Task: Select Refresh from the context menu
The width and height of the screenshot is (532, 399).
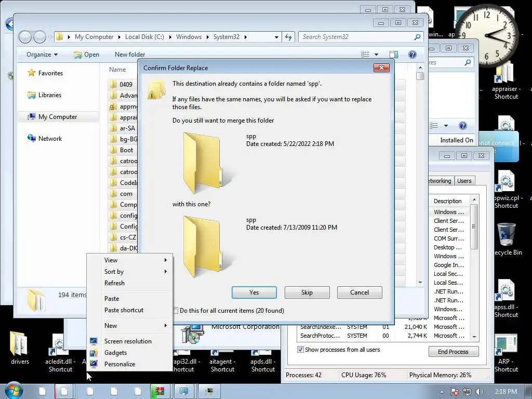Action: pyautogui.click(x=130, y=283)
